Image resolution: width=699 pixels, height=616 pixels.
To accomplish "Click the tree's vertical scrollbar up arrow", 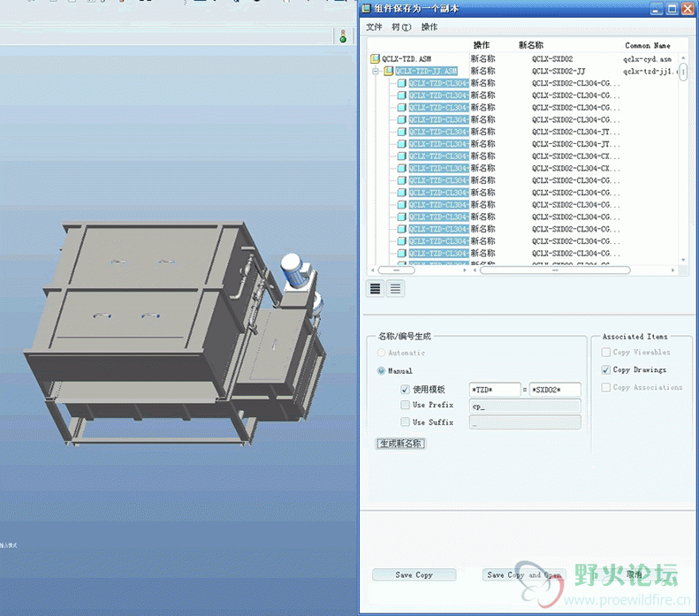I will point(683,59).
